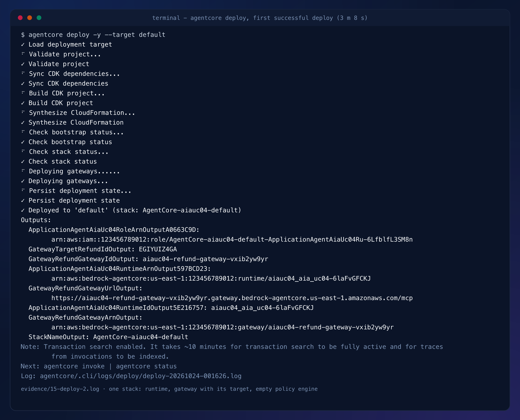Click the 'ApplicationAgentAiaUc04RoleArnOutputA0663C9D:' key
This screenshot has height=420, width=520.
[114, 230]
